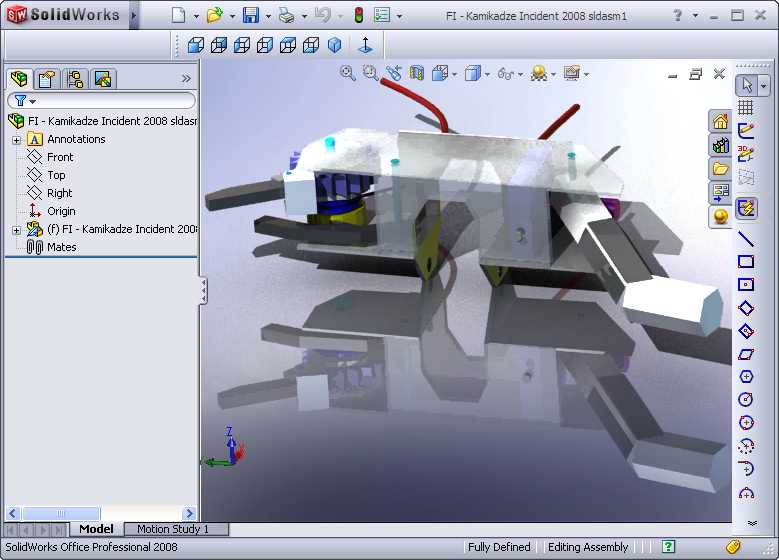This screenshot has width=779, height=560.
Task: Select the FeatureManager design tree tab
Action: [x=19, y=79]
